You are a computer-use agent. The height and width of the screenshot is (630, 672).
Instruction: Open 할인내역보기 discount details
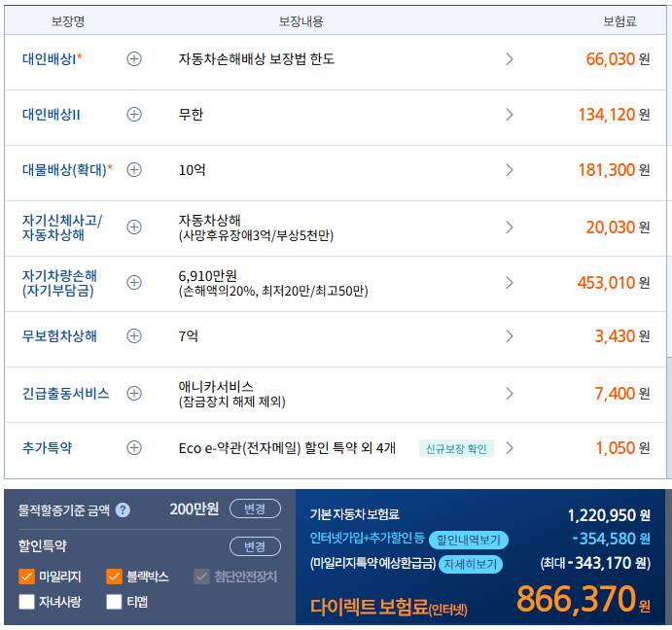click(x=469, y=540)
